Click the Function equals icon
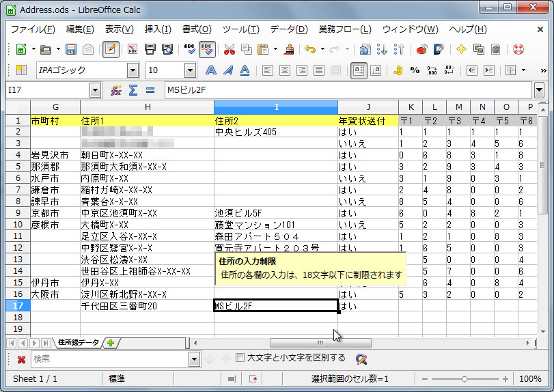This screenshot has width=554, height=392. click(x=150, y=90)
